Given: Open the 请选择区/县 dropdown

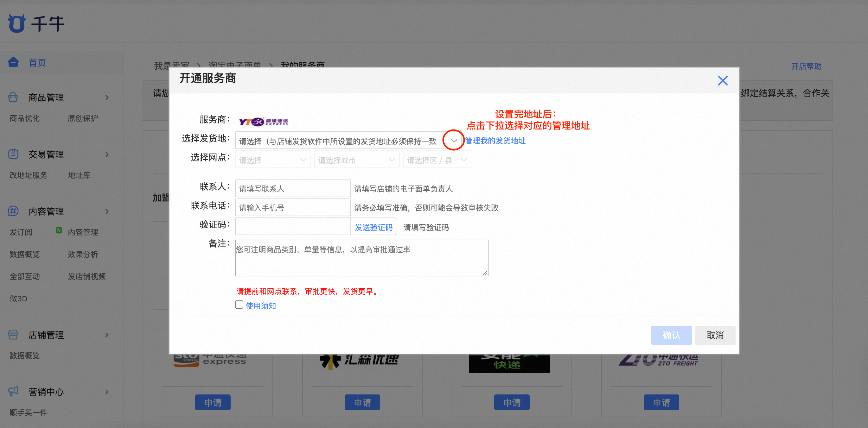Looking at the screenshot, I should tap(437, 160).
